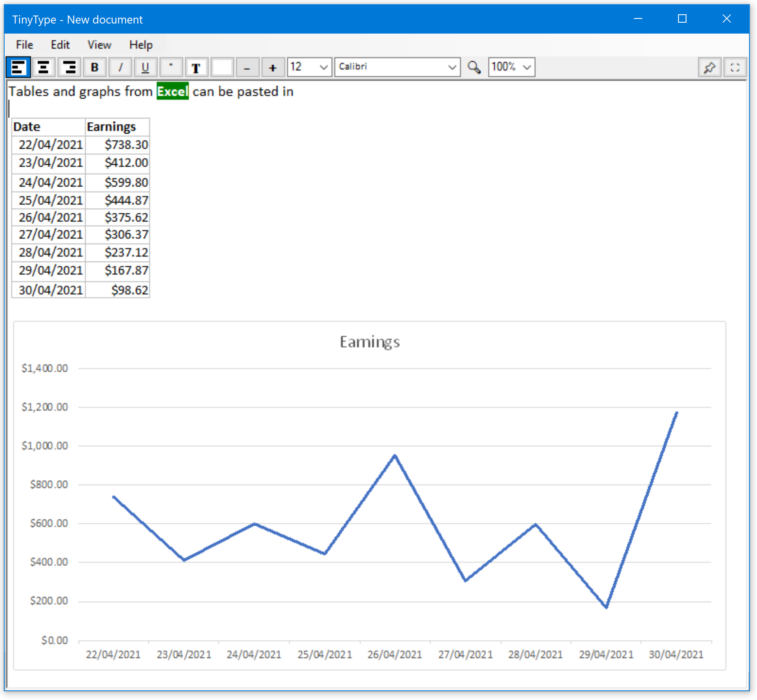Pin the window on top
757x700 pixels.
[710, 67]
